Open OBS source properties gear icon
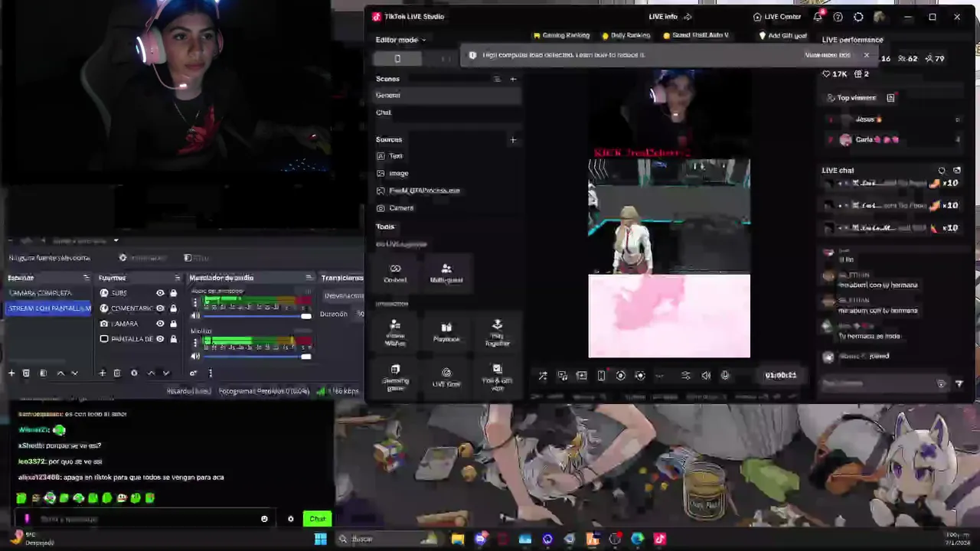This screenshot has width=980, height=551. [x=134, y=373]
